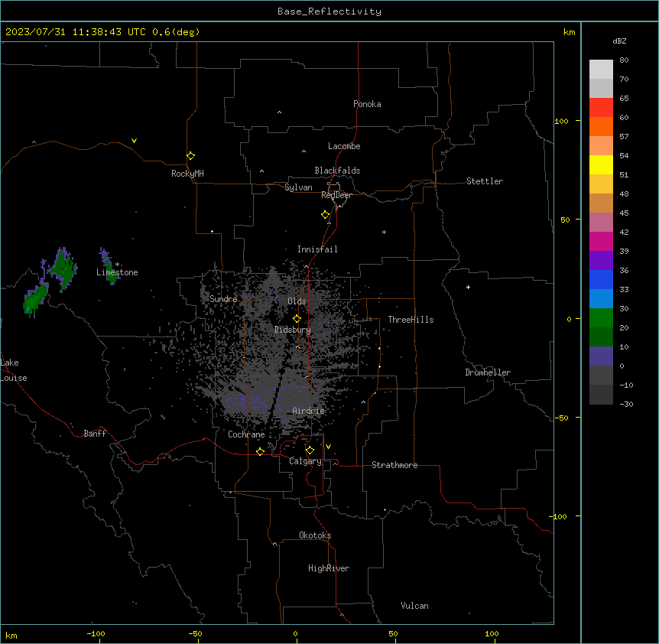The image size is (659, 644).
Task: Click the Drumheller label
Action: 488,372
